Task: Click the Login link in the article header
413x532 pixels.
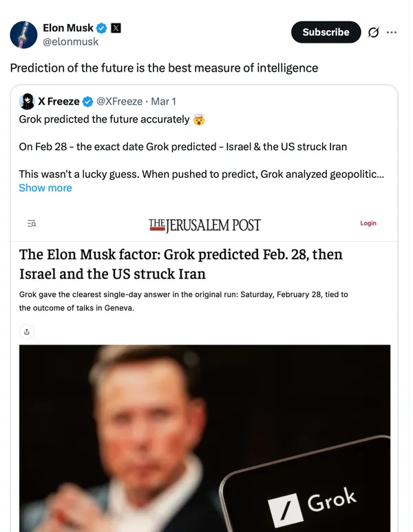Action: coord(368,223)
